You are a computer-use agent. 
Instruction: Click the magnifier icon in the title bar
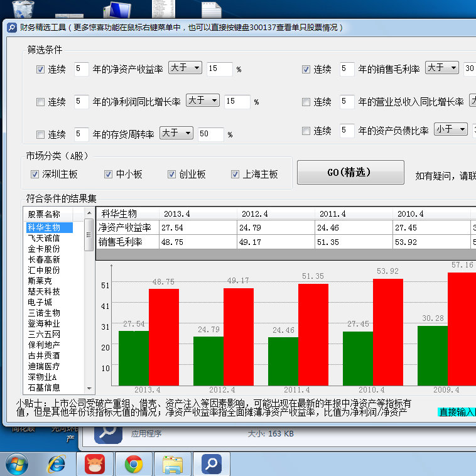11,27
